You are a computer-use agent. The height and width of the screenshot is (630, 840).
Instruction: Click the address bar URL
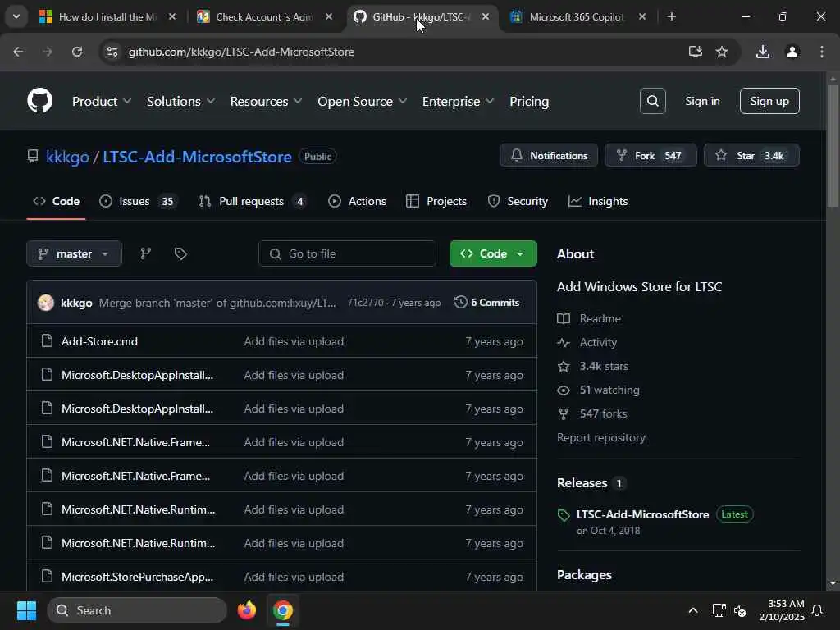(x=241, y=52)
